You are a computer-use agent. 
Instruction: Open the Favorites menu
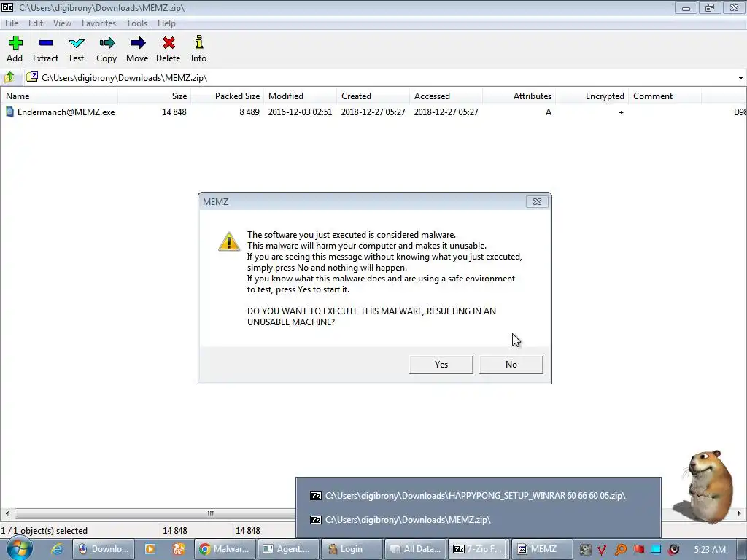(x=98, y=23)
